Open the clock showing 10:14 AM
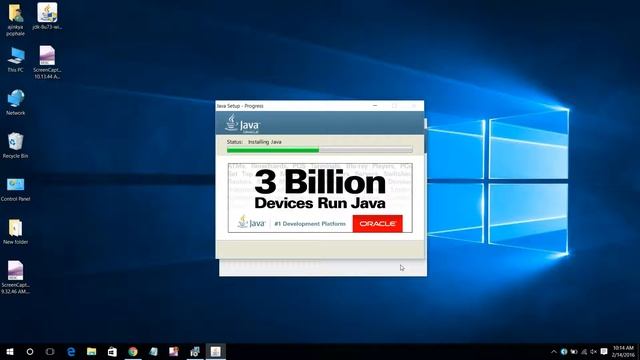Image resolution: width=640 pixels, height=360 pixels. [623, 351]
